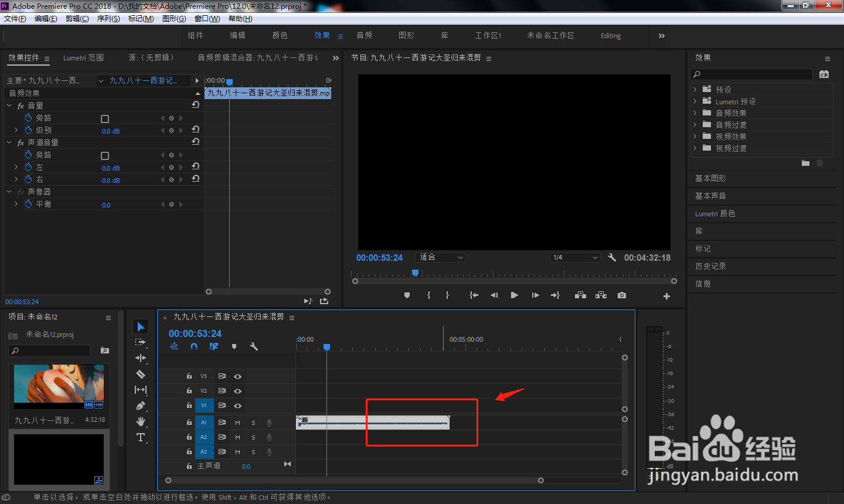844x504 pixels.
Task: Open 序列 menu
Action: (108, 19)
